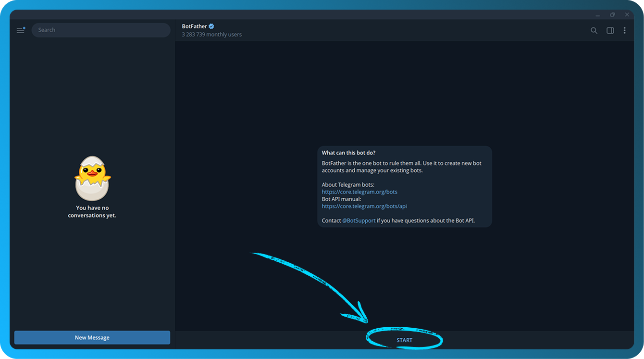Screen dimensions: 644x359
Task: Click "What can this bot do?" heading
Action: 348,153
